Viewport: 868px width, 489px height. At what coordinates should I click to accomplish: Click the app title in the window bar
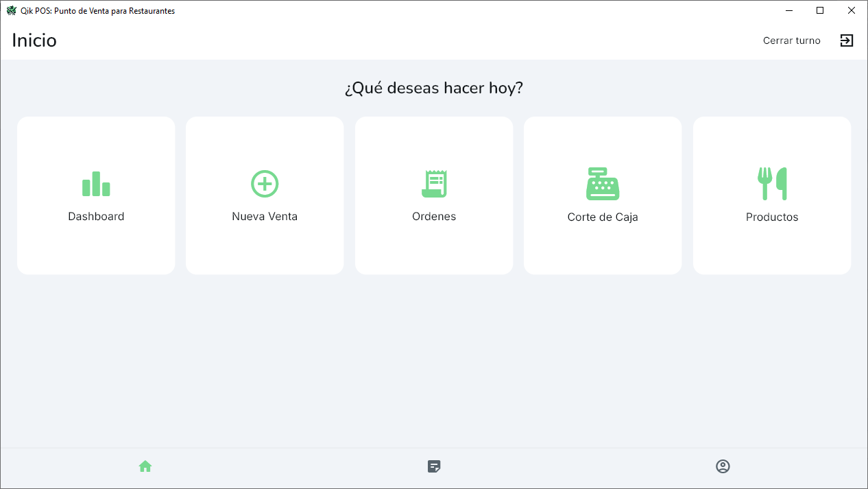point(97,10)
